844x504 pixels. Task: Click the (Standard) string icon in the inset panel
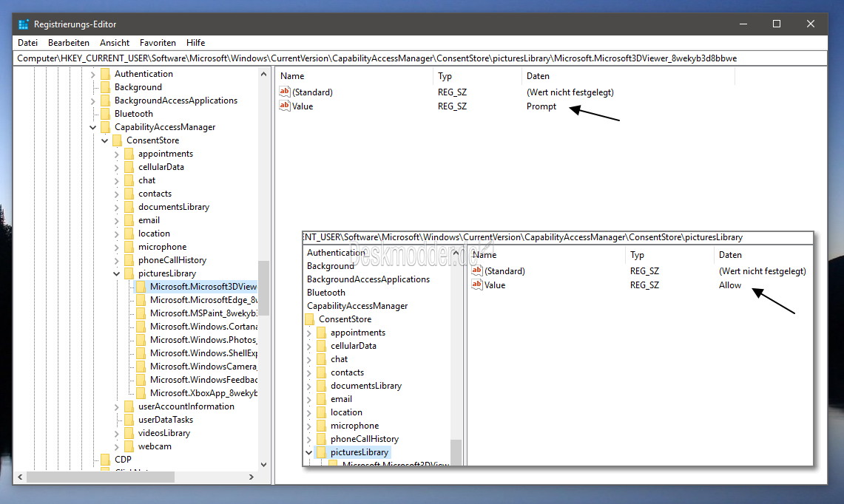pyautogui.click(x=477, y=271)
